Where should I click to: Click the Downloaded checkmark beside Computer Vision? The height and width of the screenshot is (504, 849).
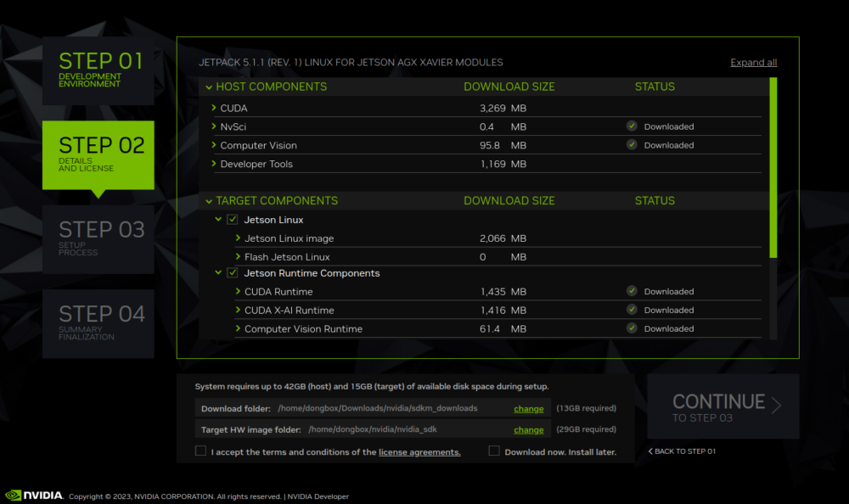click(631, 144)
